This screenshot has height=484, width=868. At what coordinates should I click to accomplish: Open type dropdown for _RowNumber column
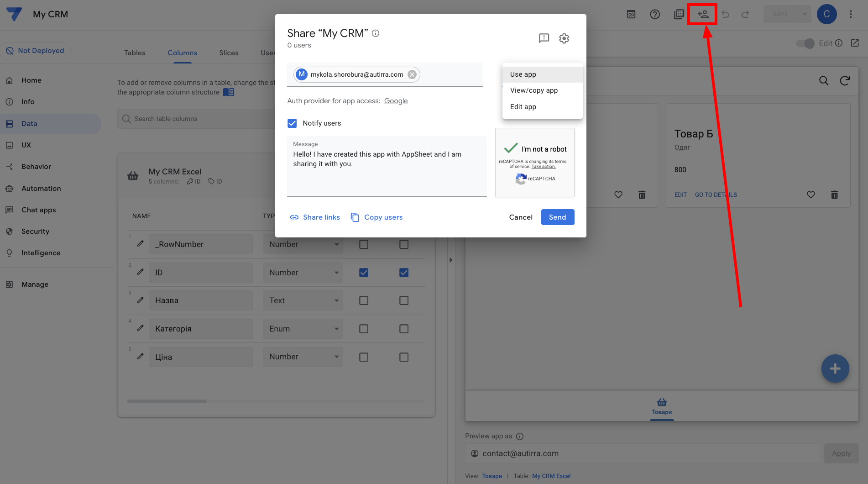coord(303,244)
